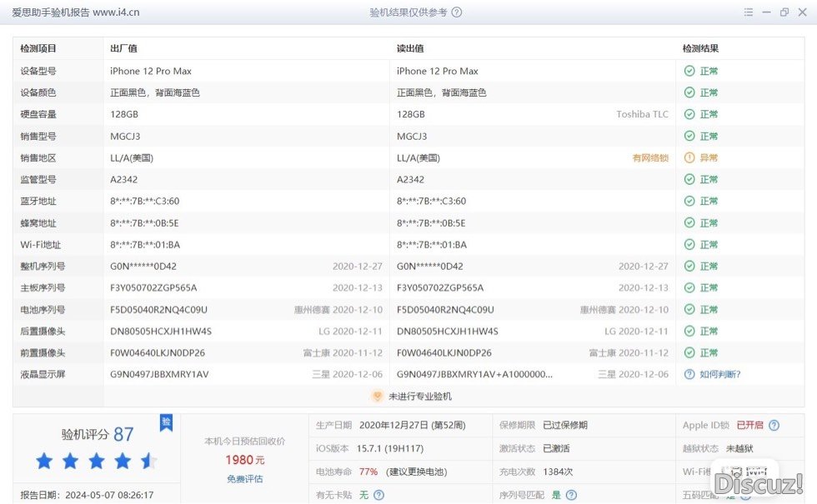Screen dimensions: 817x504
Task: Click the 设备型号 row label
Action: coord(38,71)
